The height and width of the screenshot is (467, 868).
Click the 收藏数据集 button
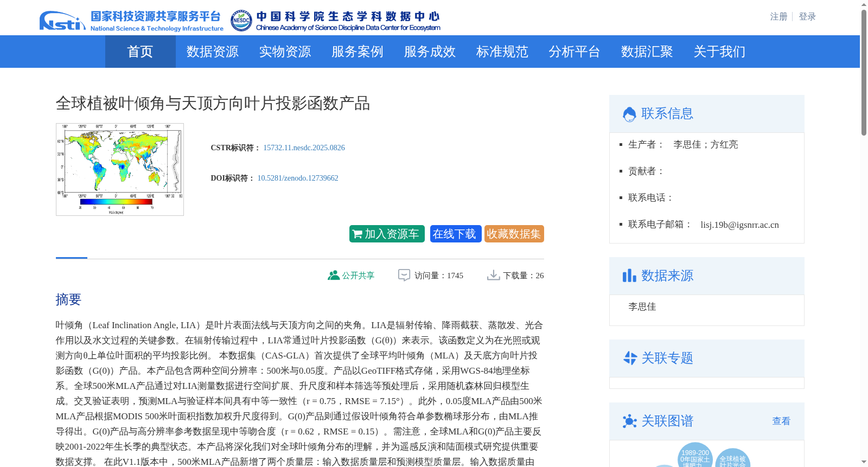click(514, 234)
